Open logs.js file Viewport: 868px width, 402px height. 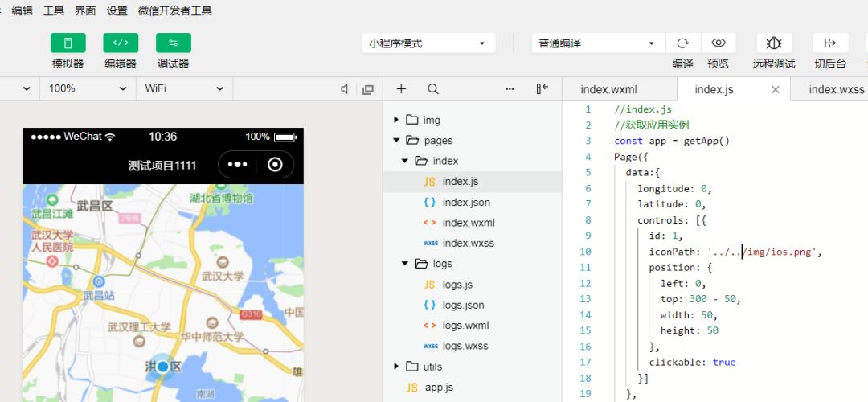pos(473,285)
